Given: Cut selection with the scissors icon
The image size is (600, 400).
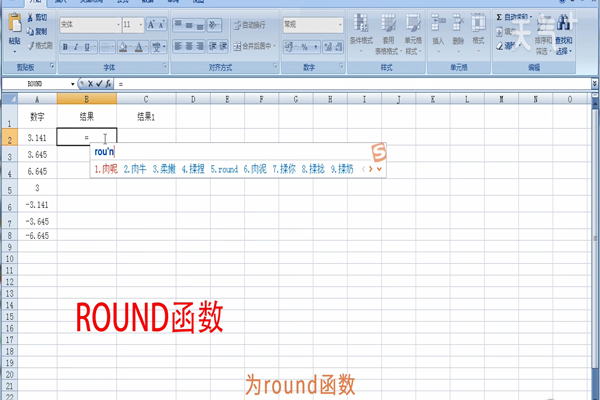Looking at the screenshot, I should [30, 18].
